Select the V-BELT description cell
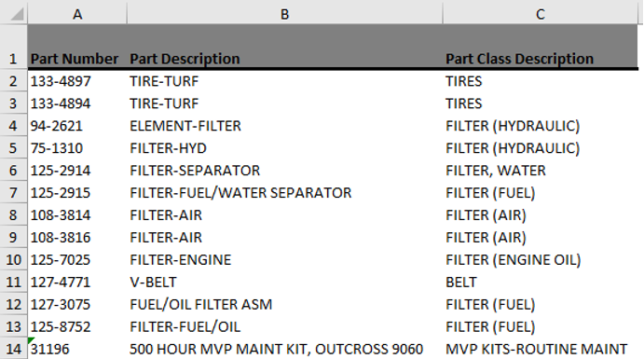The width and height of the screenshot is (644, 359). [x=284, y=283]
